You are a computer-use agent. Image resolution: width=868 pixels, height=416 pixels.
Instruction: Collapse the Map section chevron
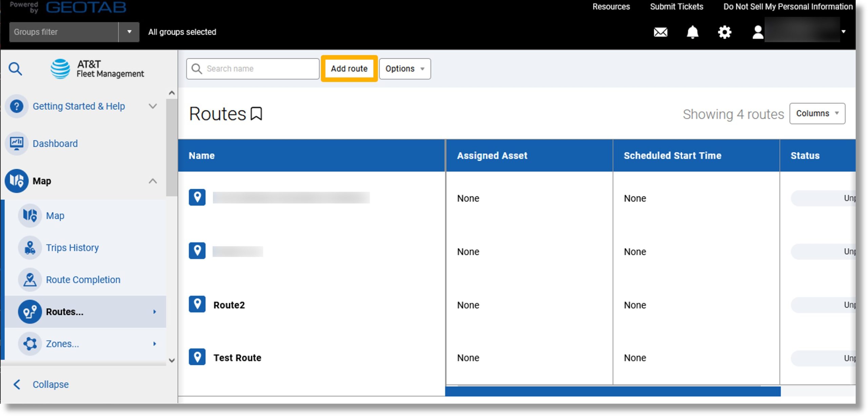point(153,181)
